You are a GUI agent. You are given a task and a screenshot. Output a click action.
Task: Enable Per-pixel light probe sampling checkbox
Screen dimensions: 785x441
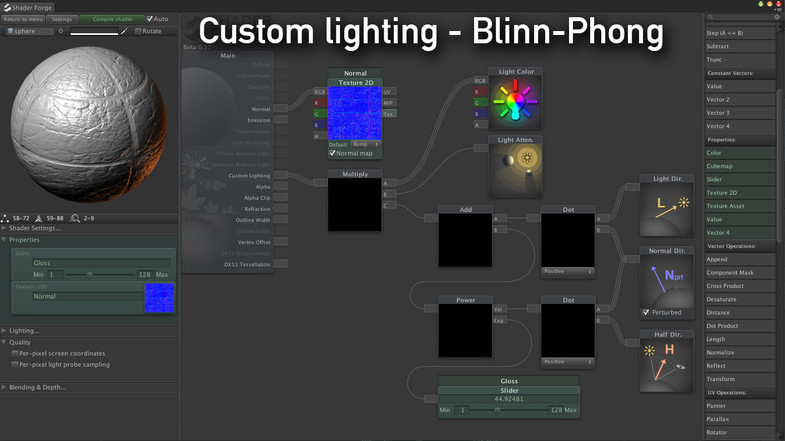15,364
